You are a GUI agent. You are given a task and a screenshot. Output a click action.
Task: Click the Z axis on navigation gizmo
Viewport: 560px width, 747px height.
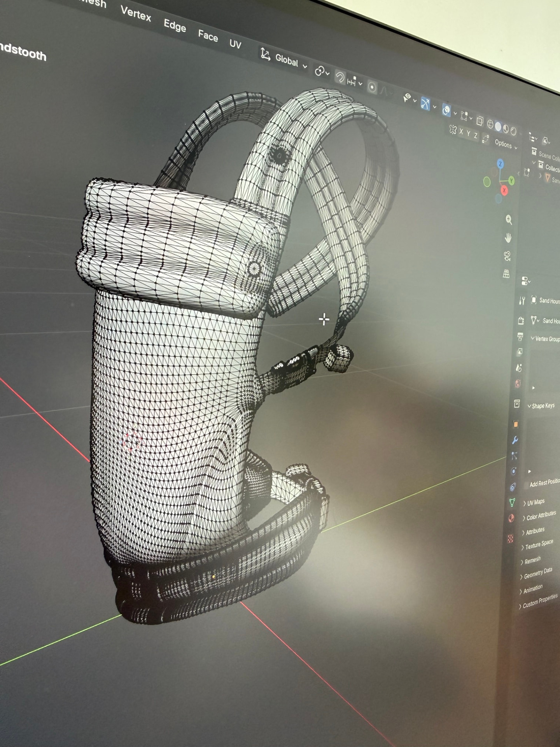pos(500,164)
